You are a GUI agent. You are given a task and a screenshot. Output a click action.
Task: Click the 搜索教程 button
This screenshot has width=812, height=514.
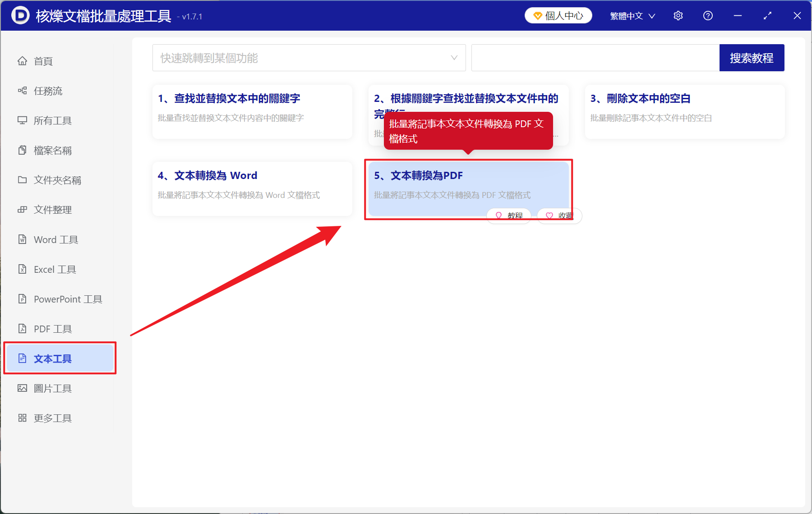click(x=752, y=58)
